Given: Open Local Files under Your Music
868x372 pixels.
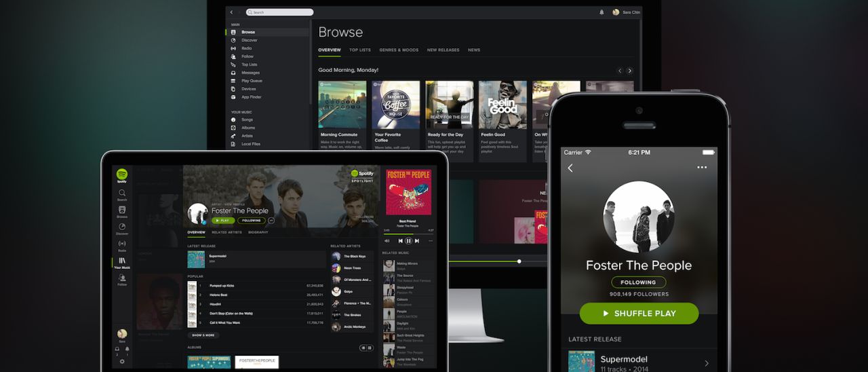Looking at the screenshot, I should pos(245,144).
